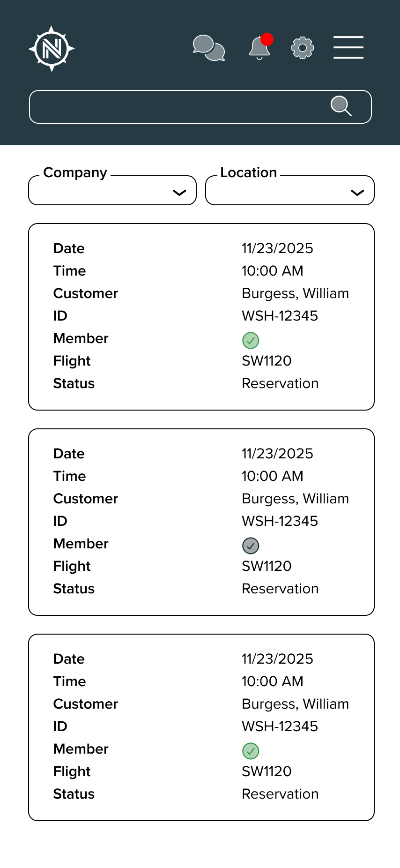The image size is (400, 868).
Task: Click the red notification badge dot
Action: 267,39
